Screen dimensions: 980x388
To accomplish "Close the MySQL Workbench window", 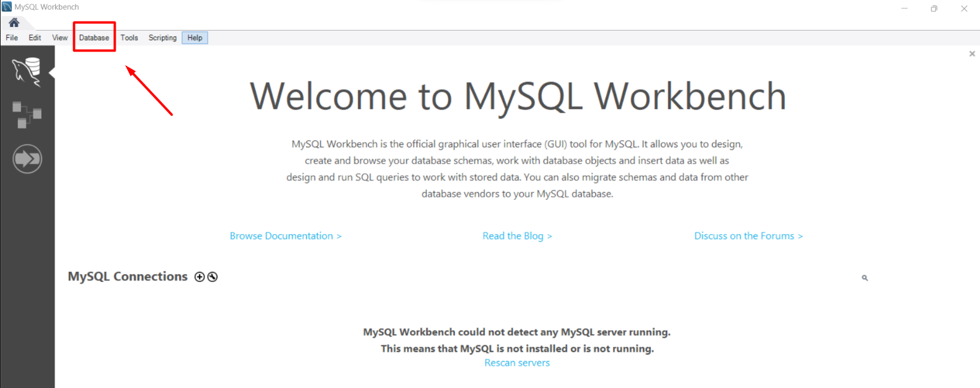I will point(964,8).
